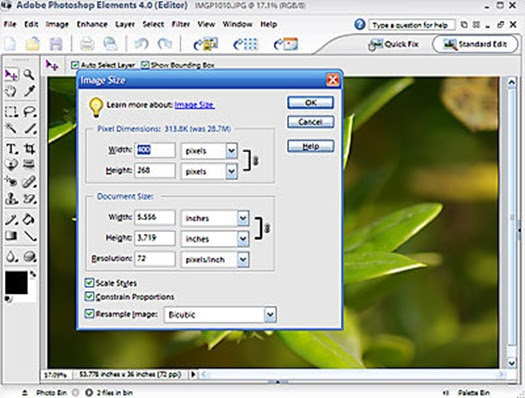Uncheck Scale Styles checkbox
Image resolution: width=525 pixels, height=398 pixels.
[89, 283]
